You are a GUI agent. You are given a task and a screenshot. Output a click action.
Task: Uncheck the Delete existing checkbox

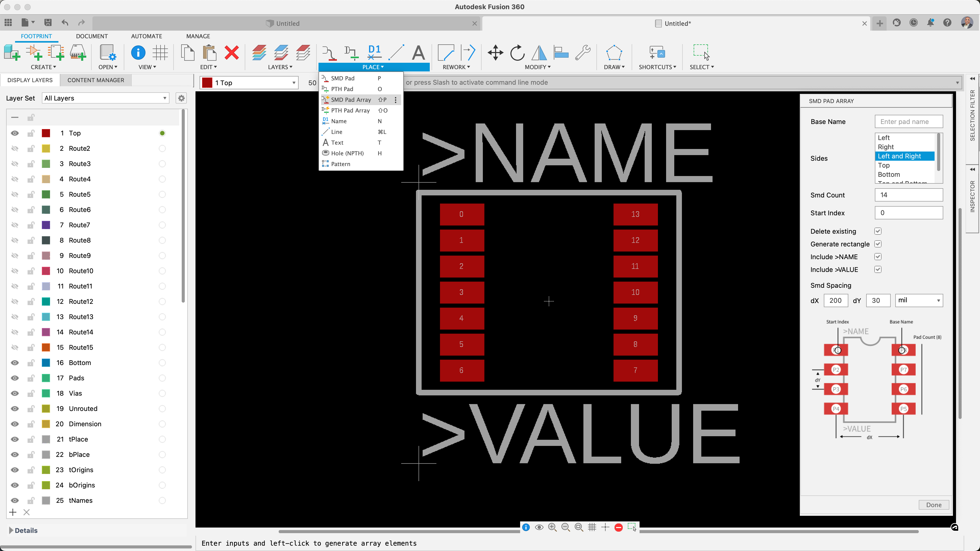tap(878, 231)
